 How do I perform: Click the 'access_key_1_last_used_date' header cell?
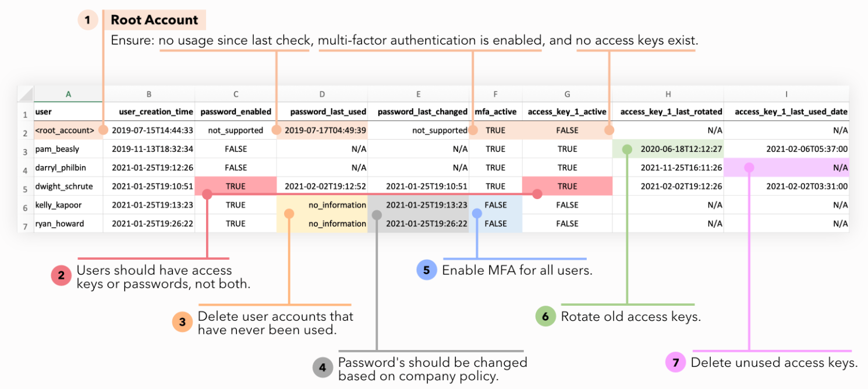click(x=786, y=112)
